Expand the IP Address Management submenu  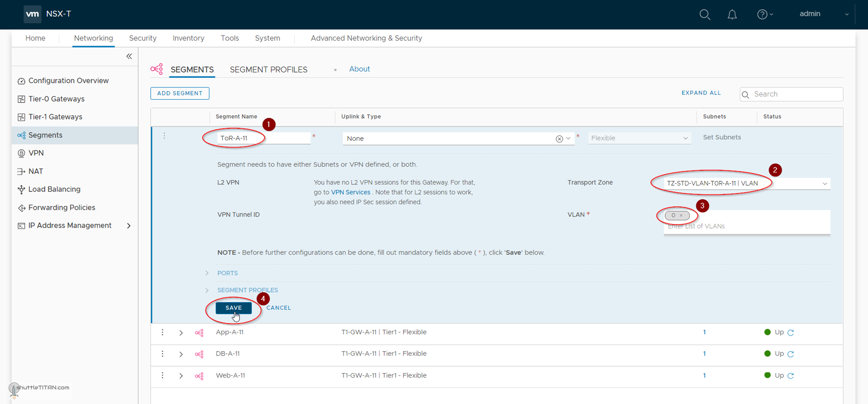128,225
